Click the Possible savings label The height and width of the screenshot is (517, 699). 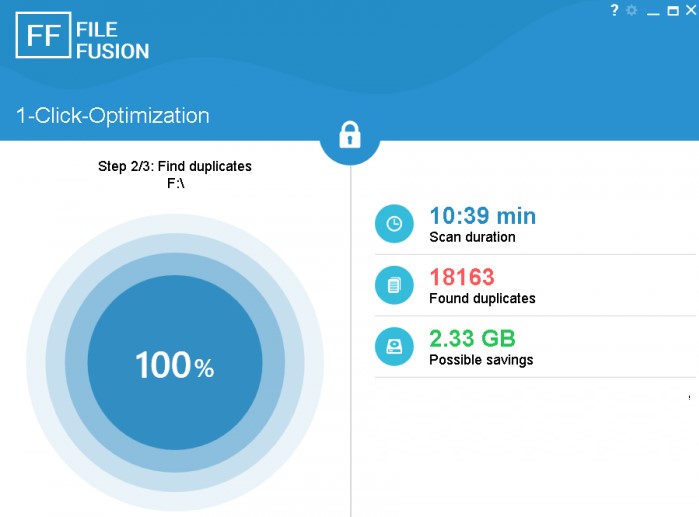point(481,360)
